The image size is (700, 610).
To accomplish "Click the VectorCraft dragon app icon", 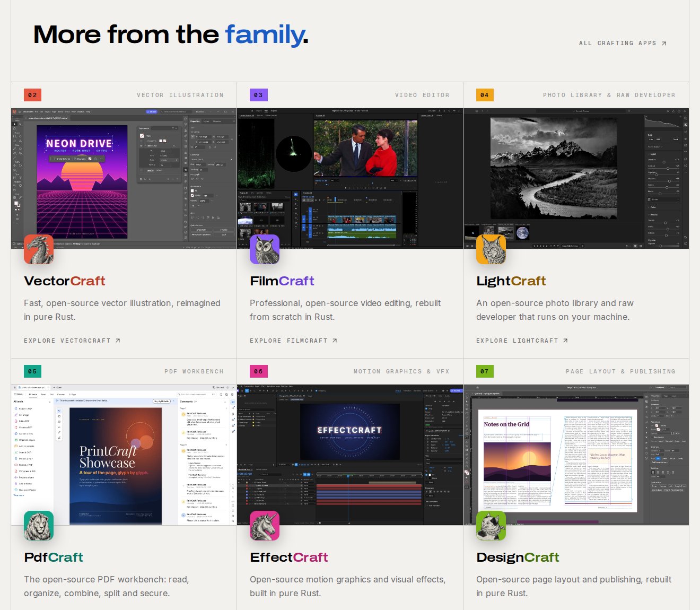I will click(x=39, y=249).
